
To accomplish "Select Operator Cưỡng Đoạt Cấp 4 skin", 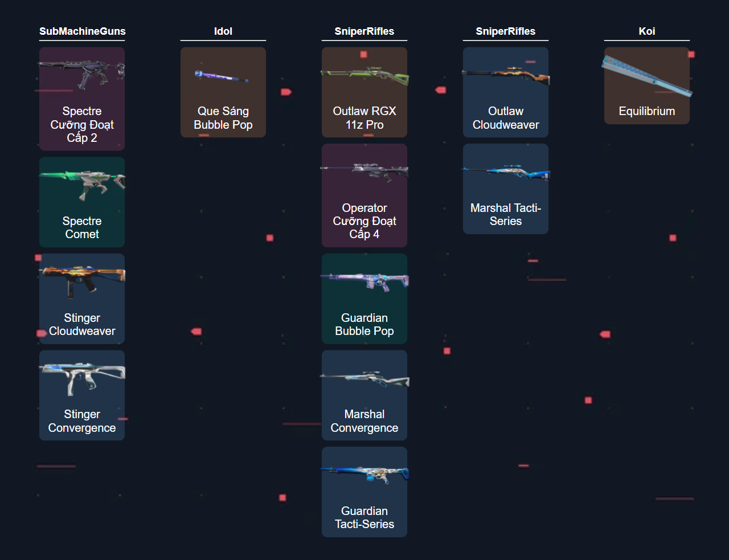I will (364, 195).
